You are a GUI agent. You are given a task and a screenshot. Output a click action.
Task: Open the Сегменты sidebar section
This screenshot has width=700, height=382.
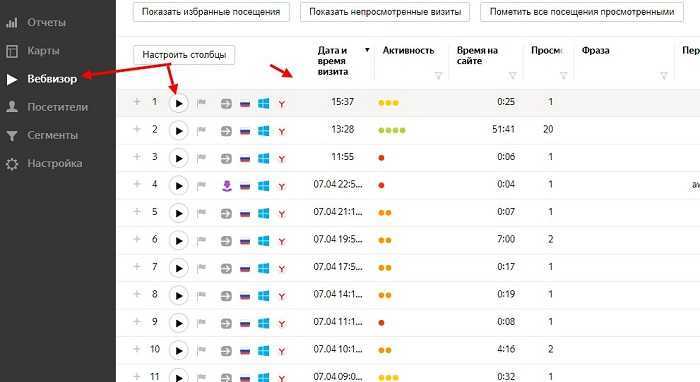point(42,135)
